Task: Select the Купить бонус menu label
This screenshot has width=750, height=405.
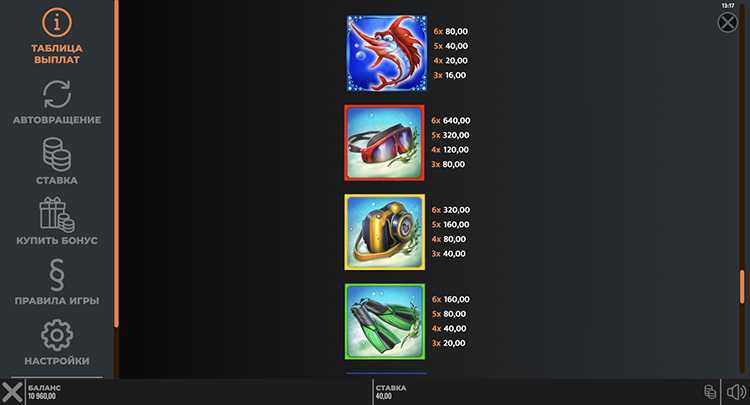Action: click(57, 241)
